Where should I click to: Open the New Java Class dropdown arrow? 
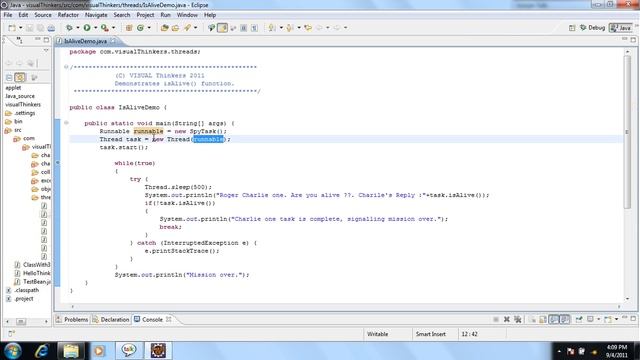tap(149, 28)
